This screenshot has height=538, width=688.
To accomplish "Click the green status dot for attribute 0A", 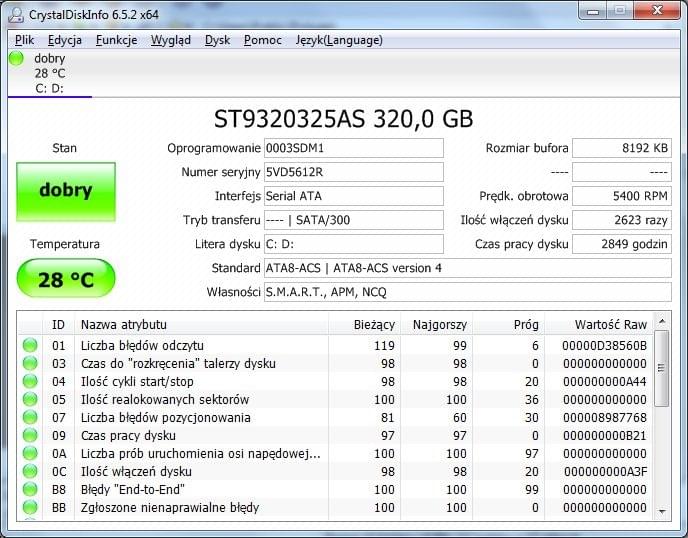I will pyautogui.click(x=30, y=453).
